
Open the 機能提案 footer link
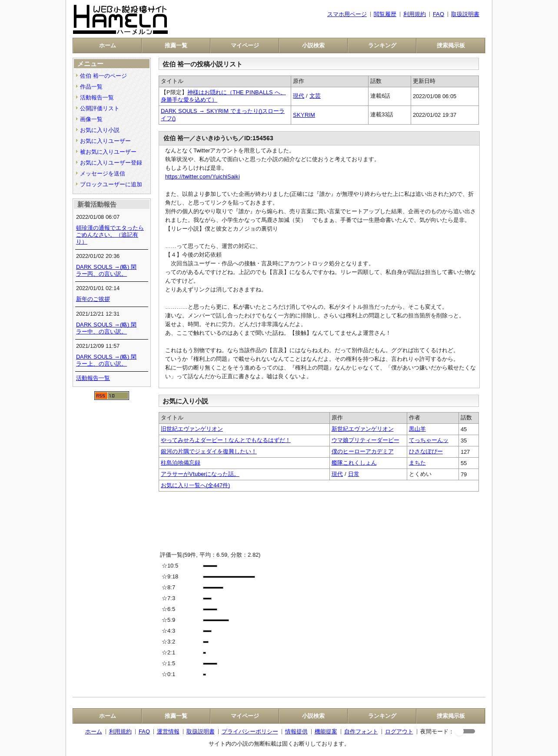(326, 732)
